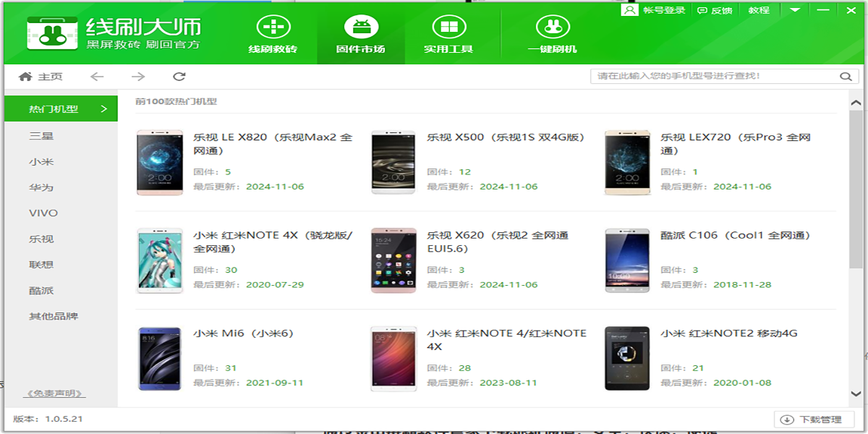The height and width of the screenshot is (434, 868).
Task: Click the back navigation arrow
Action: click(x=97, y=77)
